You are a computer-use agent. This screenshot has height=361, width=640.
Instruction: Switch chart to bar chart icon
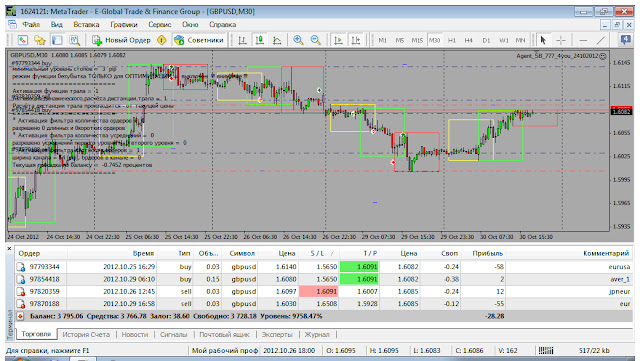242,40
